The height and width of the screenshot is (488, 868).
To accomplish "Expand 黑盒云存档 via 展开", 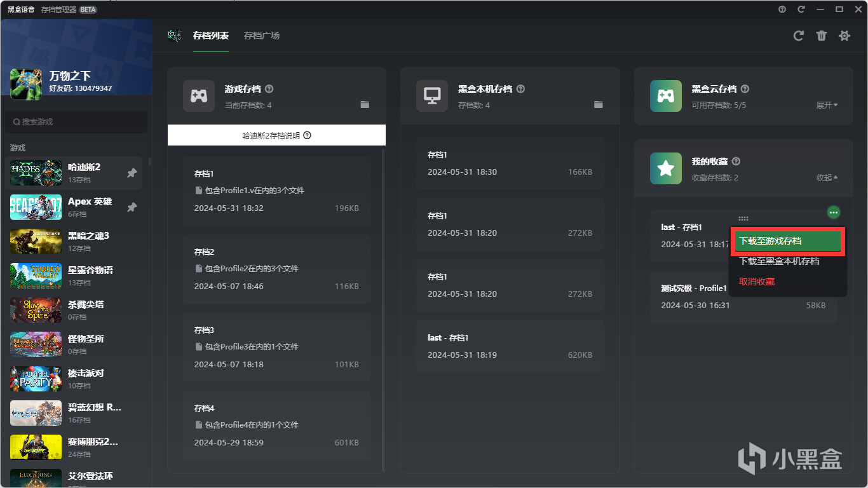I will [827, 105].
